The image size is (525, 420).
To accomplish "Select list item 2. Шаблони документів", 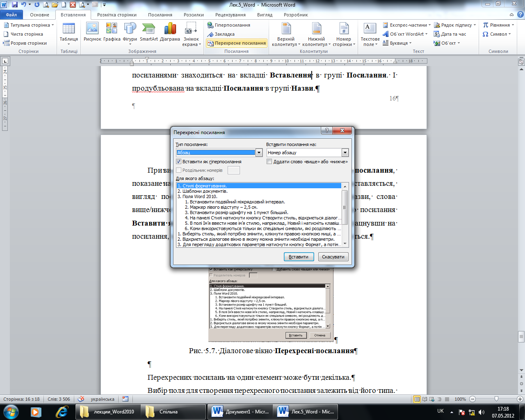I will (259, 191).
